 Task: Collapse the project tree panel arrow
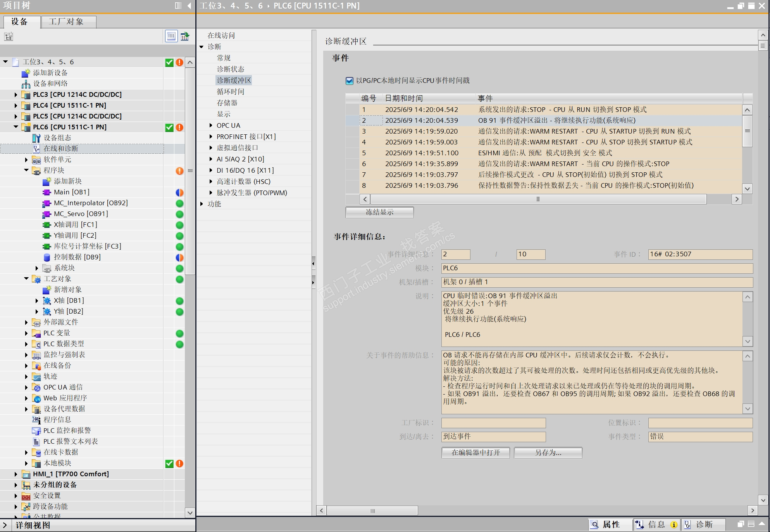tap(189, 5)
